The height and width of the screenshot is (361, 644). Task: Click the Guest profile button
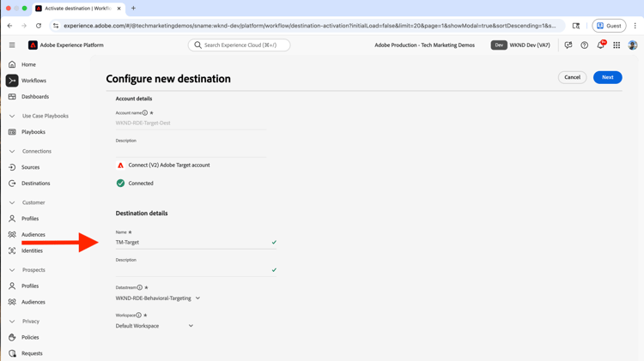pos(609,26)
